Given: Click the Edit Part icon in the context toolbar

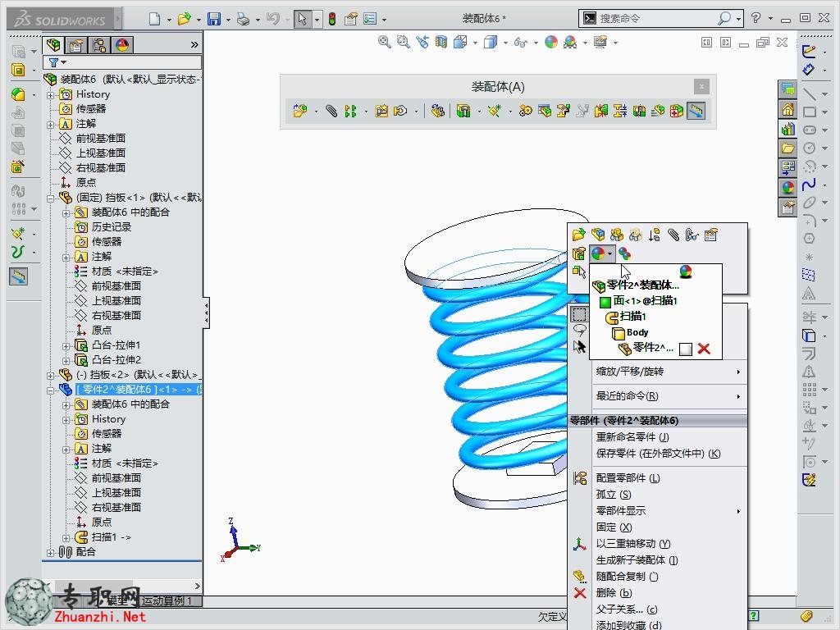Looking at the screenshot, I should tap(598, 235).
